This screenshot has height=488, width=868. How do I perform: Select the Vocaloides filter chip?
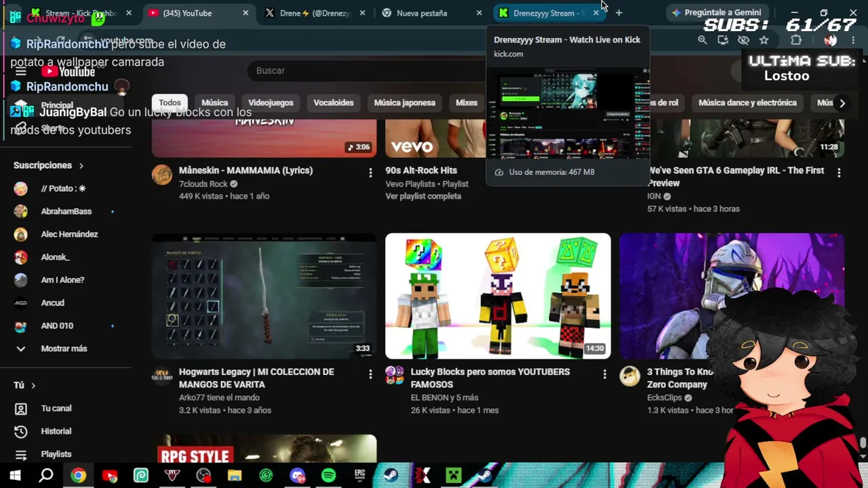pyautogui.click(x=334, y=103)
